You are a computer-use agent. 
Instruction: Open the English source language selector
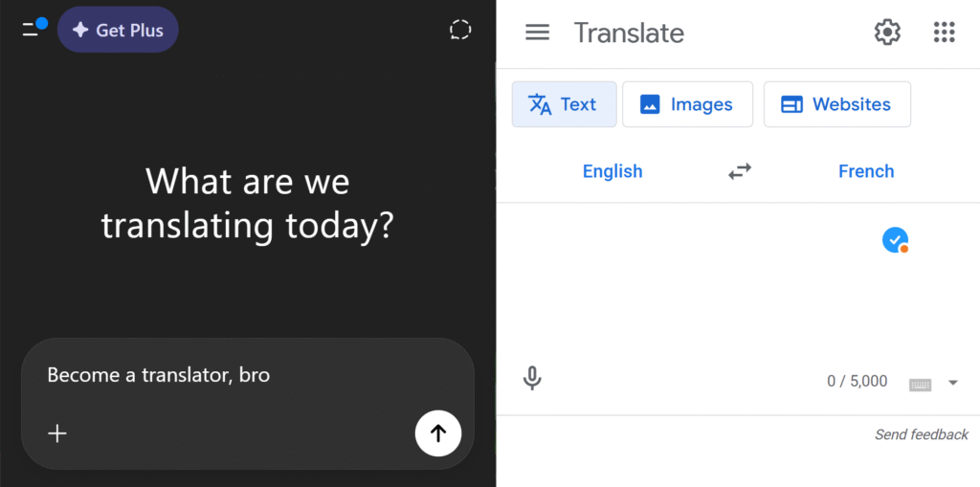click(612, 171)
